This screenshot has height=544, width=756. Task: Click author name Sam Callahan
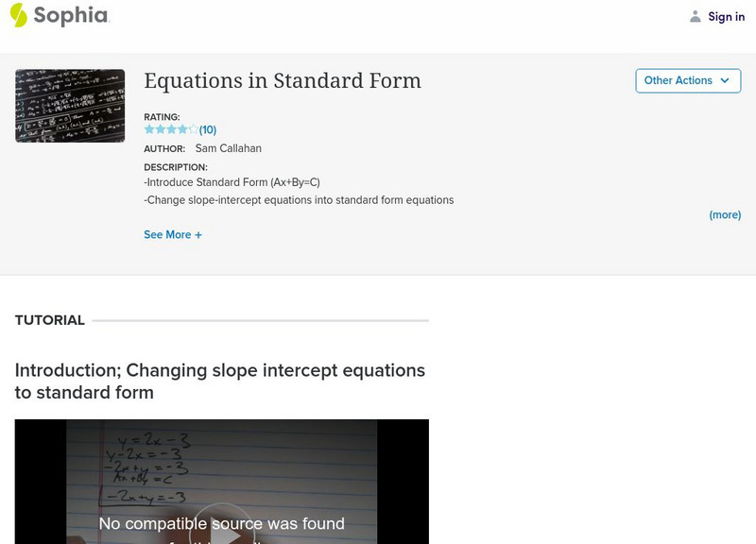(x=228, y=148)
